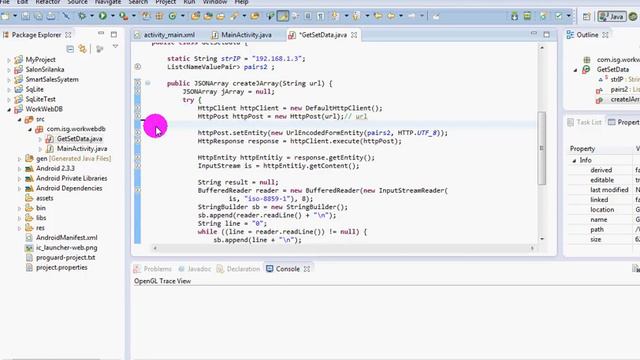Viewport: 640px width, 360px height.
Task: Select pairs2 field in Outline
Action: pyautogui.click(x=618, y=89)
